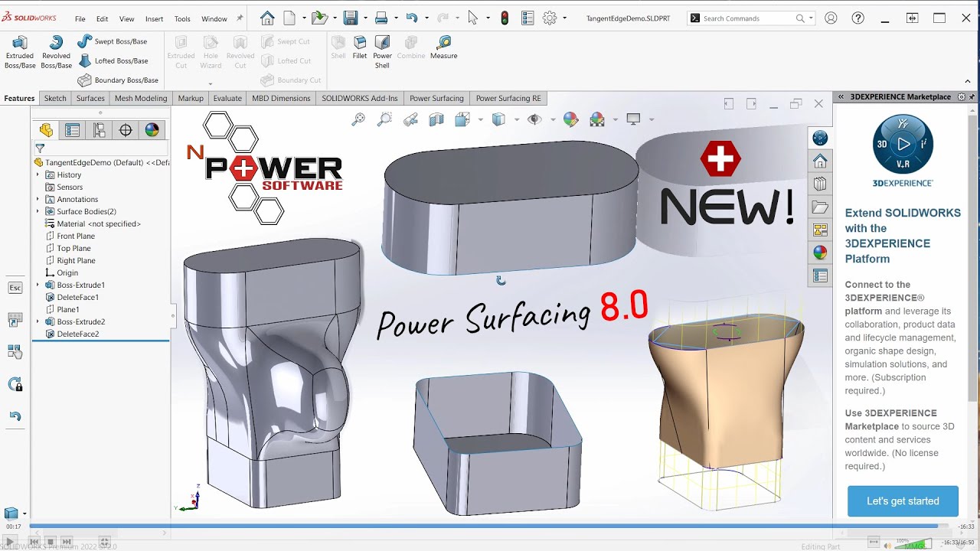The image size is (980, 551).
Task: Expand the Boss-Extrude2 feature
Action: 38,321
